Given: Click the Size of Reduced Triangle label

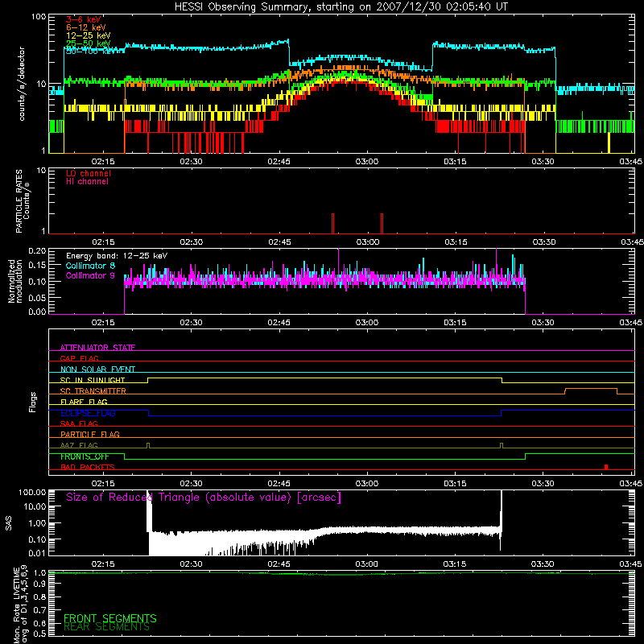Looking at the screenshot, I should point(204,497).
